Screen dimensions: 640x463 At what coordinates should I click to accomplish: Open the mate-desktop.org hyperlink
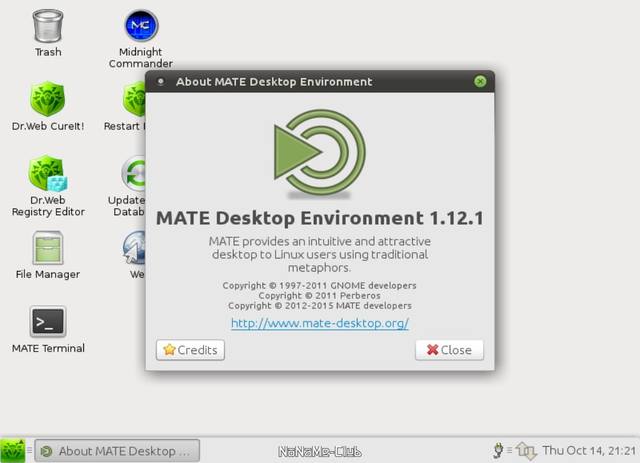point(320,323)
